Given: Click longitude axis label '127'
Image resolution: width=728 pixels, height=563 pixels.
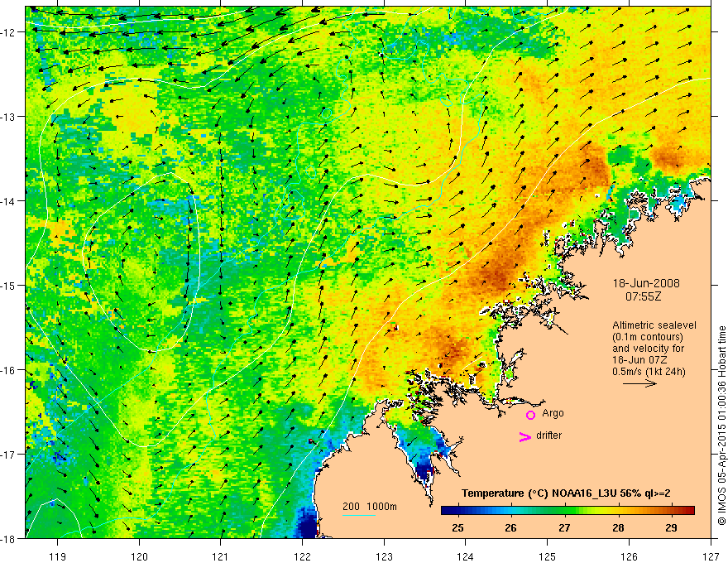Looking at the screenshot, I should [711, 556].
